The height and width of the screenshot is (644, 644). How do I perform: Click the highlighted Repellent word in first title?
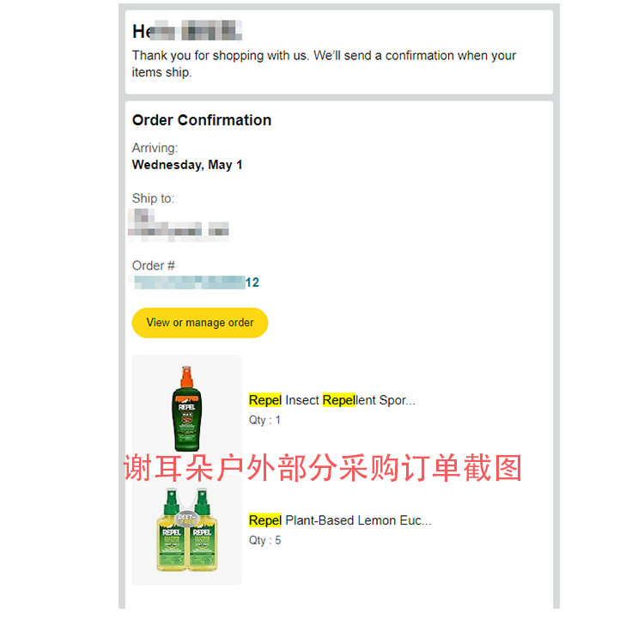339,400
